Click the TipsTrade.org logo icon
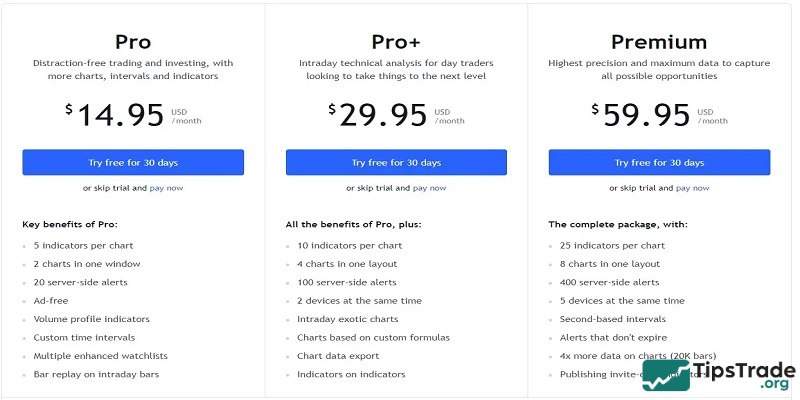Screen dimensions: 800x400 667,375
